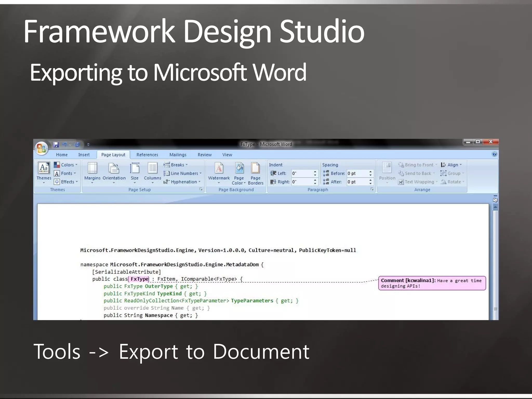The image size is (532, 399).
Task: Open Word Help question mark icon
Action: click(x=494, y=154)
